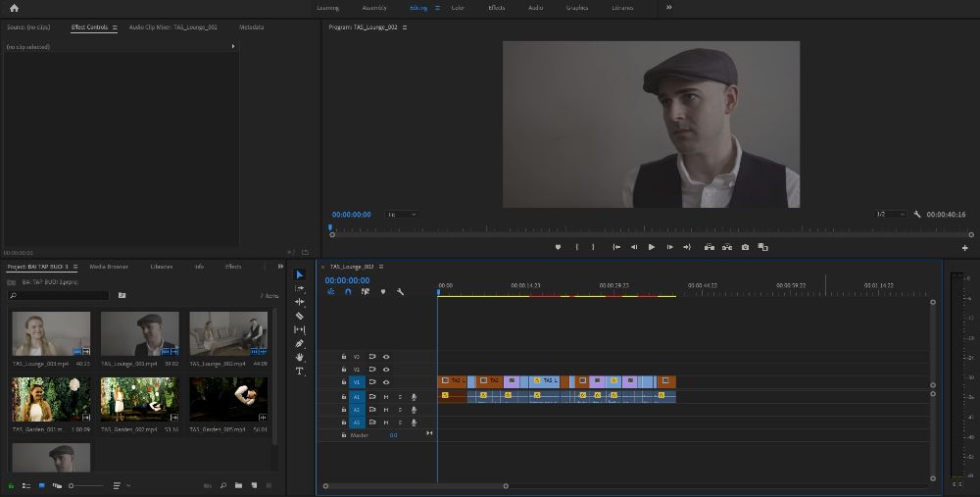Select the Track Select Forward tool

tap(299, 288)
